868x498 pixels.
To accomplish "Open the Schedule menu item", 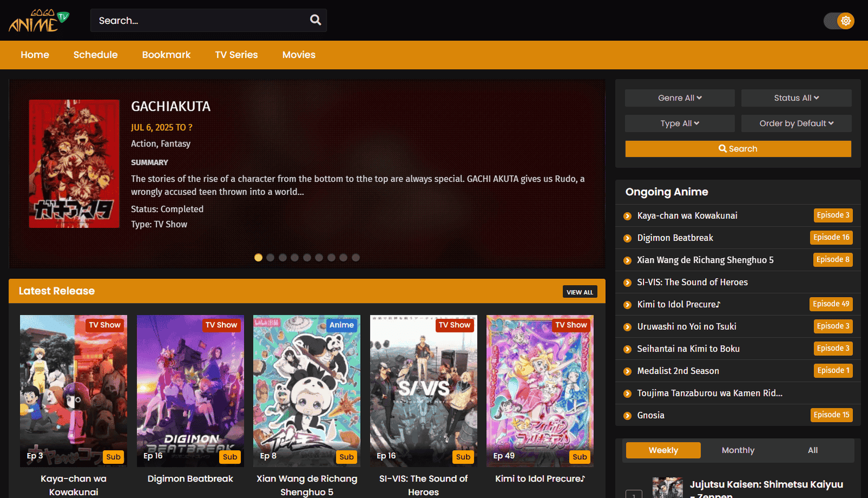I will [x=95, y=54].
